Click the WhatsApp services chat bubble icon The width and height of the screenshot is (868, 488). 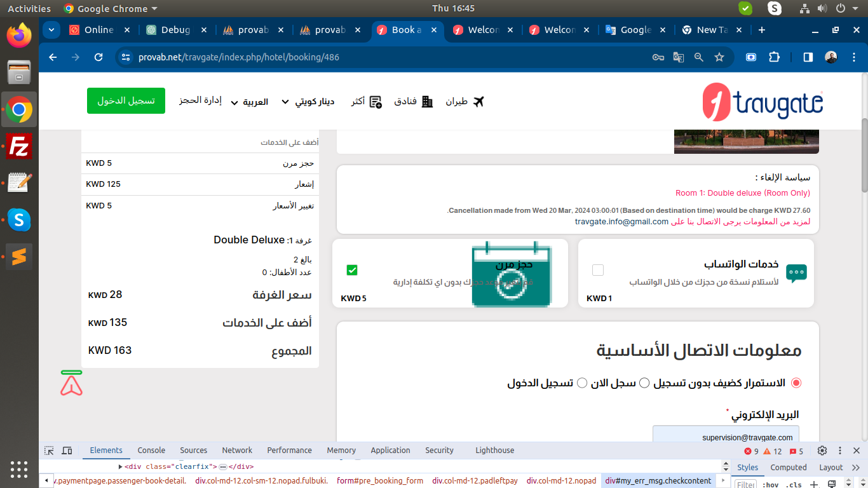[x=796, y=273]
